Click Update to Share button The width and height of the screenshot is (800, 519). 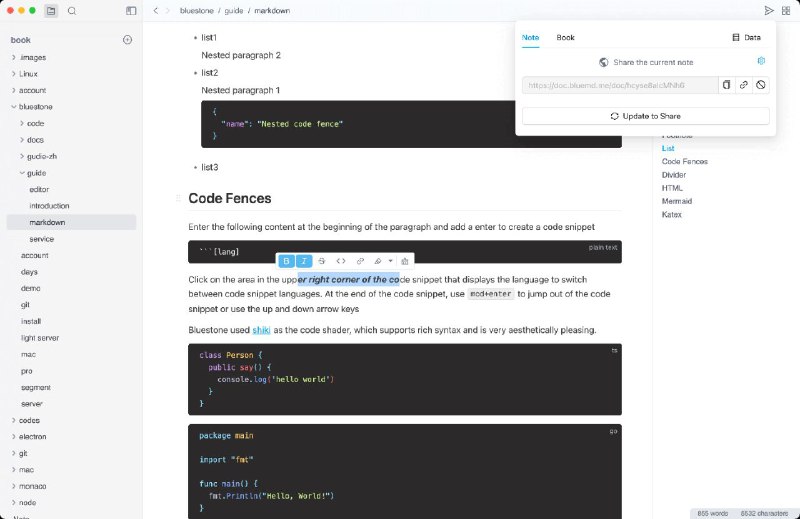click(645, 116)
